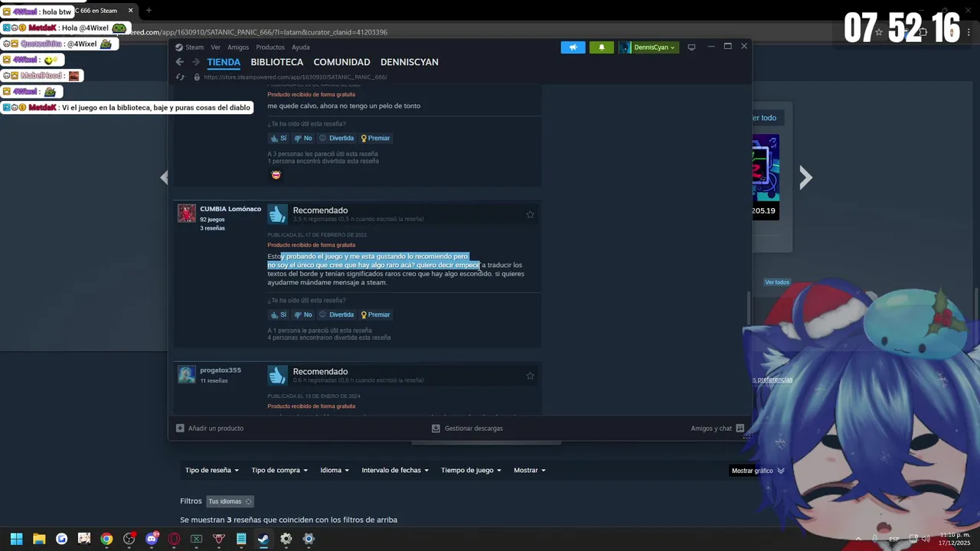Open the Steam icon in the taskbar
The height and width of the screenshot is (551, 980).
pyautogui.click(x=263, y=539)
